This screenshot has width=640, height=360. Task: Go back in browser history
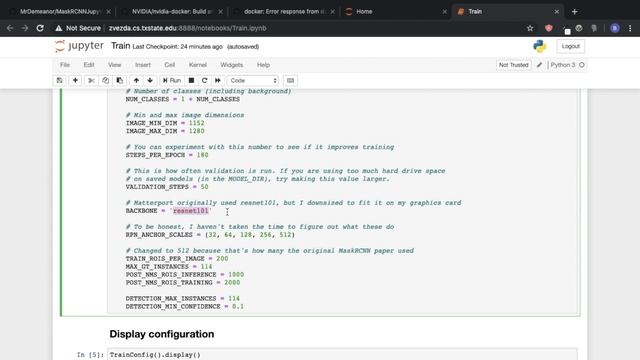point(10,28)
